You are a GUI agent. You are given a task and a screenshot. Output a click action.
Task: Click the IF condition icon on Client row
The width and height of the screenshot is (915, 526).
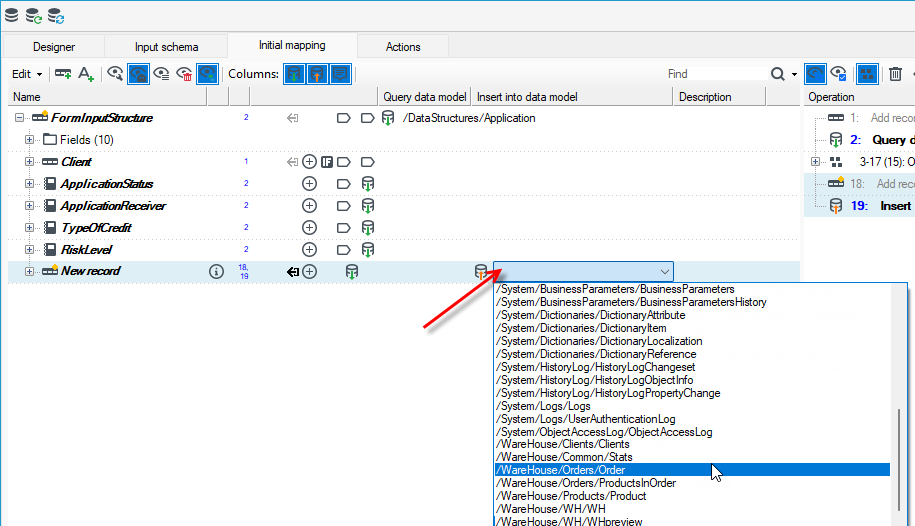pos(327,162)
